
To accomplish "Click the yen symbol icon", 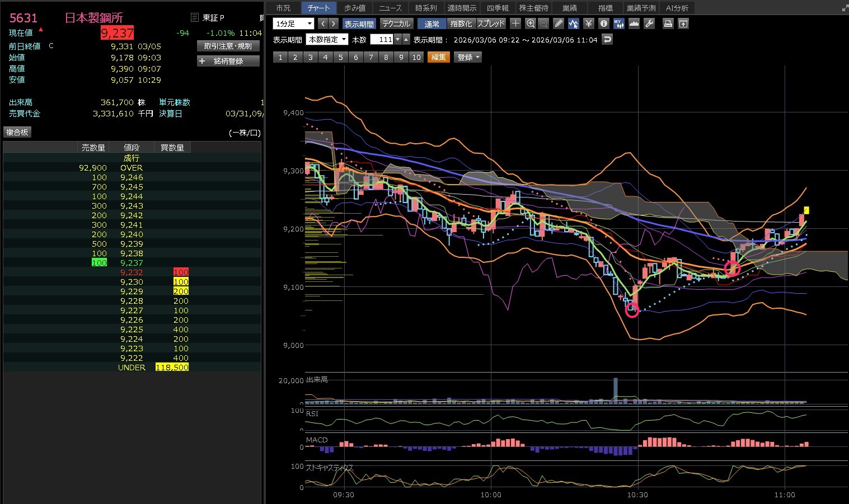I will coord(588,23).
